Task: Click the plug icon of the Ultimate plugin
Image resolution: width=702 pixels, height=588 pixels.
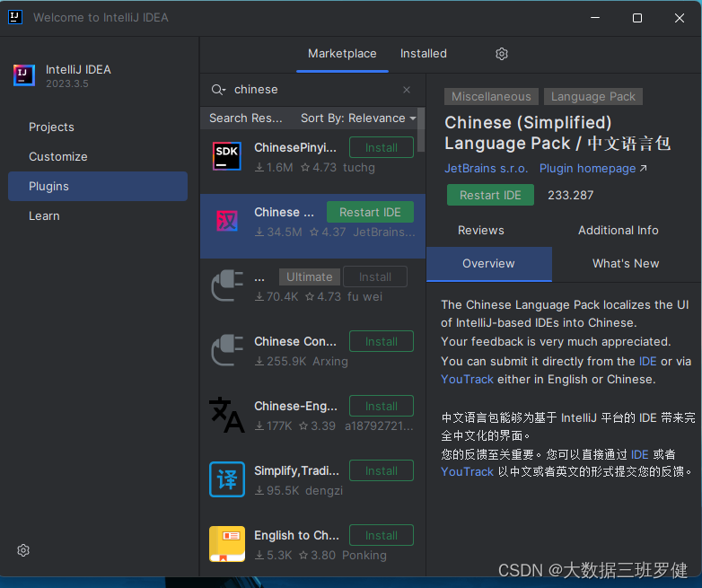Action: (227, 285)
